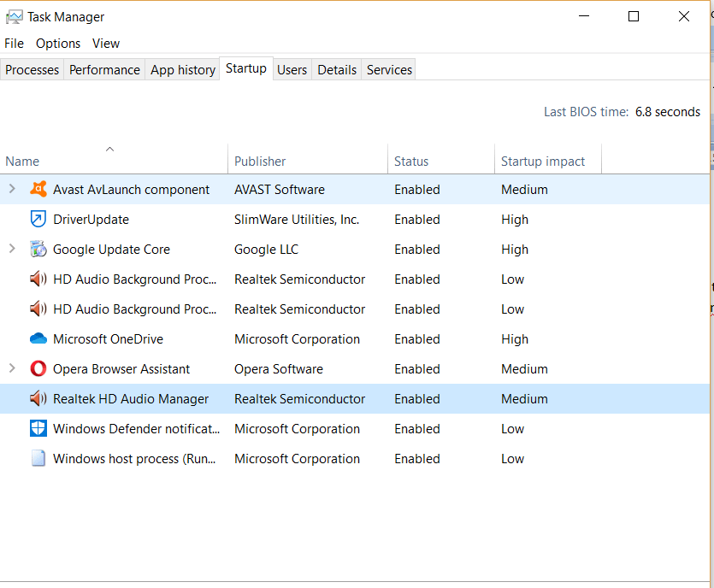This screenshot has width=714, height=588.
Task: Sort by the Startup impact column header
Action: [x=548, y=159]
